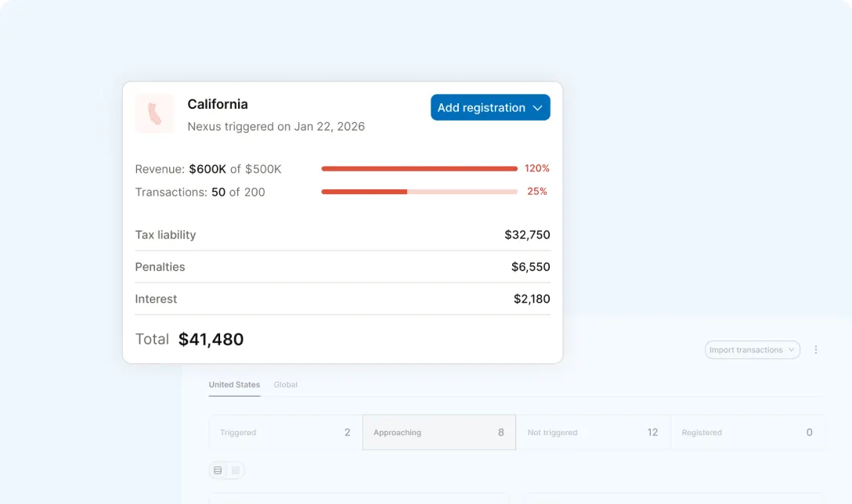Viewport: 852px width, 504px height.
Task: Click the California state outline icon
Action: [x=154, y=113]
